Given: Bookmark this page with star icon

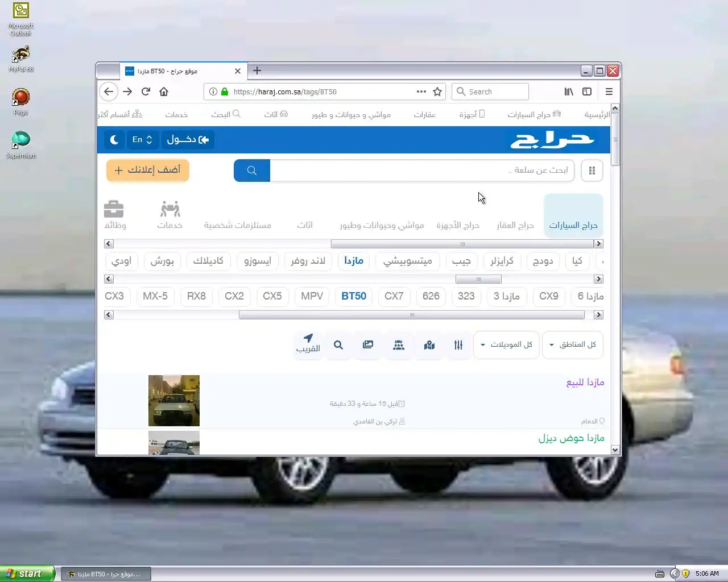Looking at the screenshot, I should (x=437, y=92).
